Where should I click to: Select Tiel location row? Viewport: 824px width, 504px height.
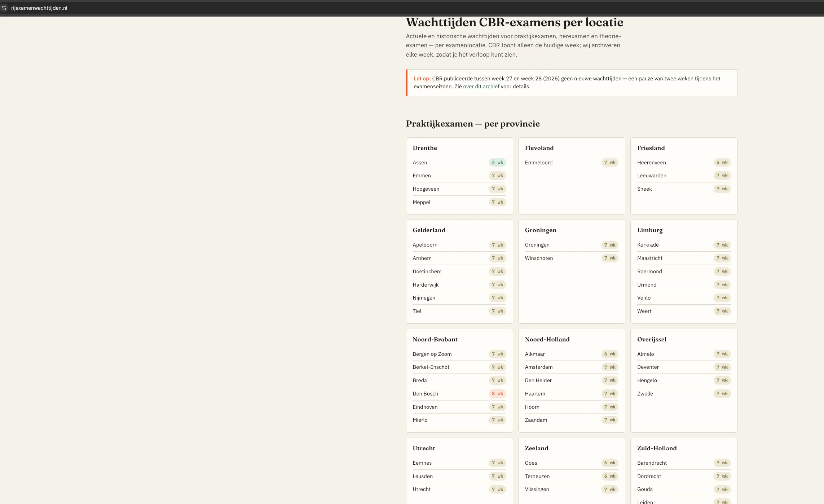(x=459, y=311)
